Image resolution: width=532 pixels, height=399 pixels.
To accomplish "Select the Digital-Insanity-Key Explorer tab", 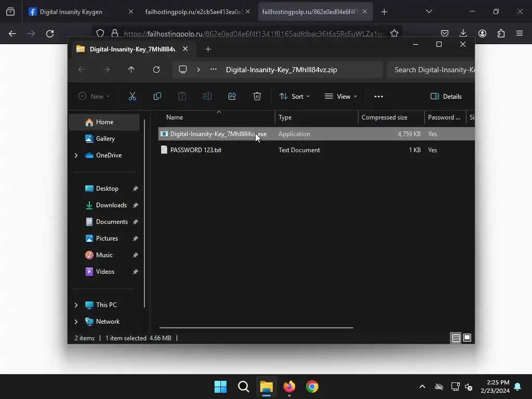I will pyautogui.click(x=132, y=49).
